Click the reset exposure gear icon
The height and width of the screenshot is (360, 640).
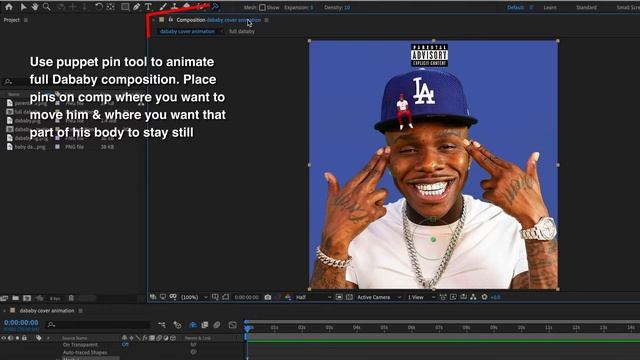[484, 297]
